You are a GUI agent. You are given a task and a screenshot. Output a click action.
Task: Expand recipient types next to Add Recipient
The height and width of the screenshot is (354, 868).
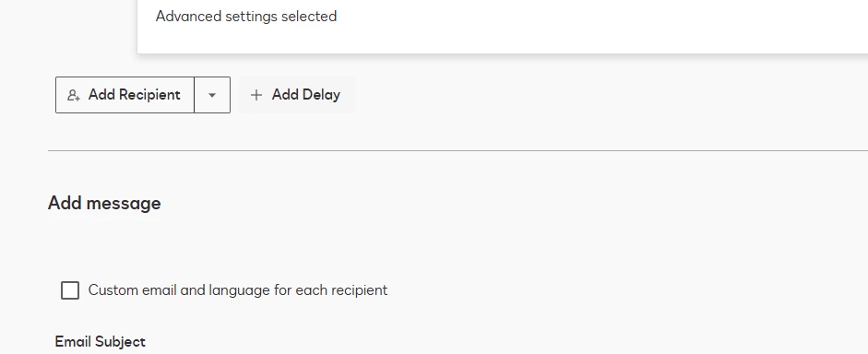point(212,95)
